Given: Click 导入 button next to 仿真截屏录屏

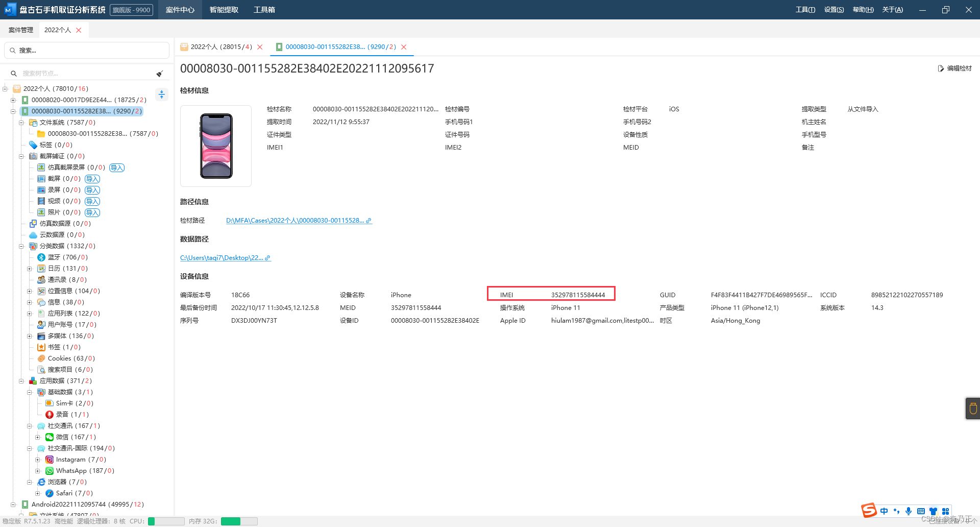Looking at the screenshot, I should [x=117, y=167].
